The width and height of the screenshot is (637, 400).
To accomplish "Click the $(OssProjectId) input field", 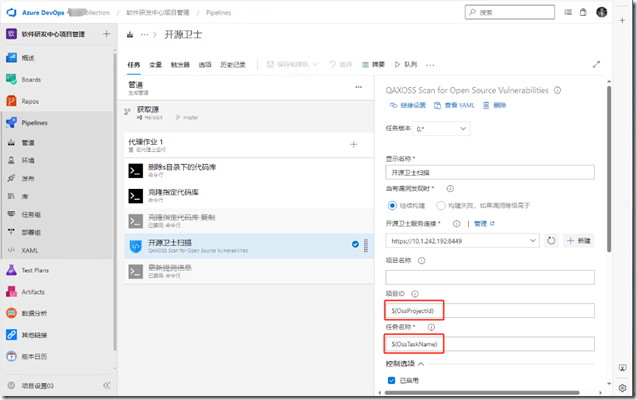I will [x=490, y=311].
